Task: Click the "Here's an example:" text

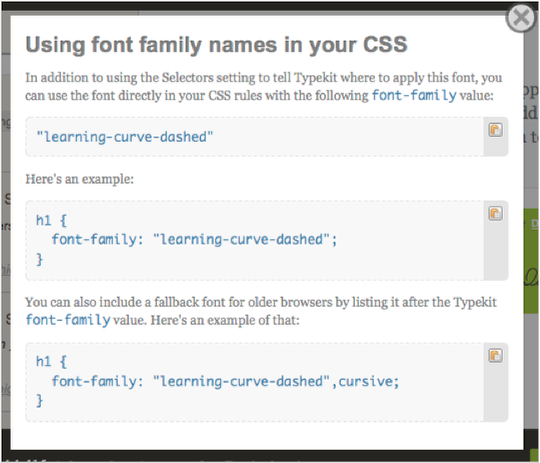Action: [x=80, y=179]
